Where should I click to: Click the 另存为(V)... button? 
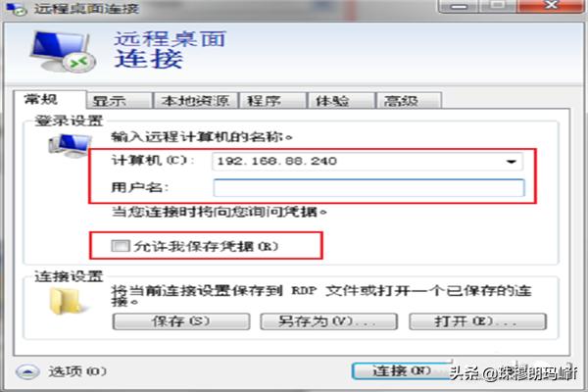(x=329, y=321)
